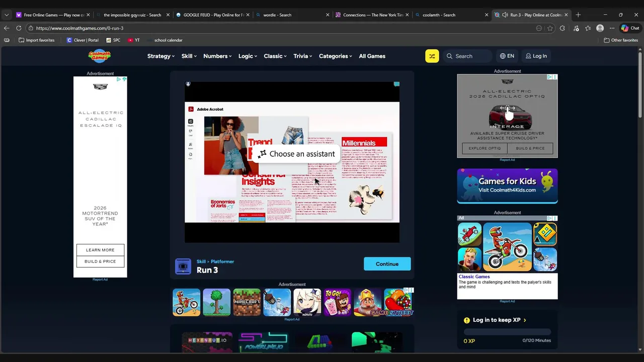Expand the Categories menu
Viewport: 644px width, 362px height.
click(x=336, y=56)
